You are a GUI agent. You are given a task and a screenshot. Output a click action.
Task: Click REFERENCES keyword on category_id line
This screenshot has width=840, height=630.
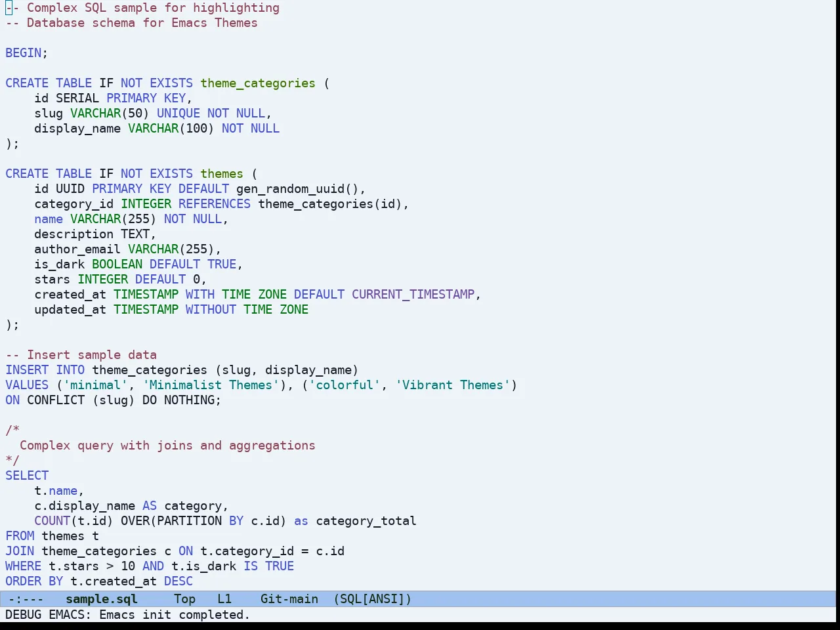215,203
